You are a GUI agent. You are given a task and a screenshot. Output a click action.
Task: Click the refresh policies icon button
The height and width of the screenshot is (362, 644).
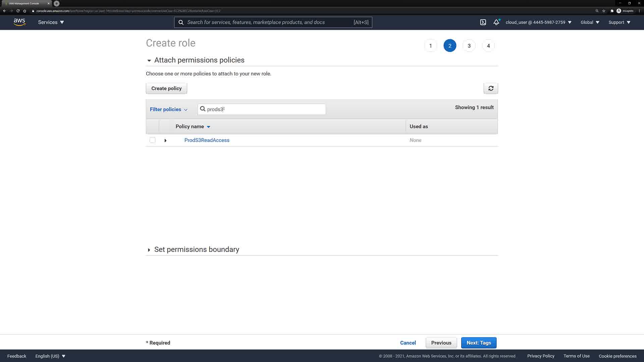tap(490, 88)
